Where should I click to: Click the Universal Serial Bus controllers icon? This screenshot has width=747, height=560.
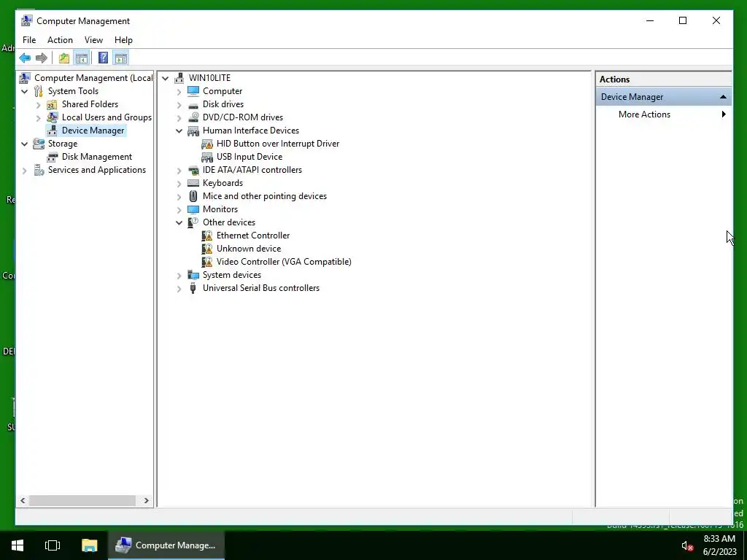(193, 288)
